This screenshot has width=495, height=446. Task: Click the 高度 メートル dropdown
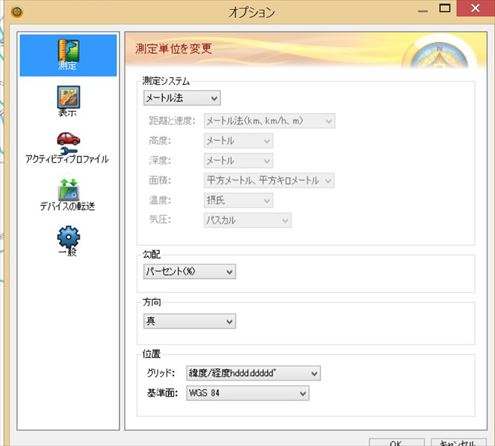click(238, 141)
